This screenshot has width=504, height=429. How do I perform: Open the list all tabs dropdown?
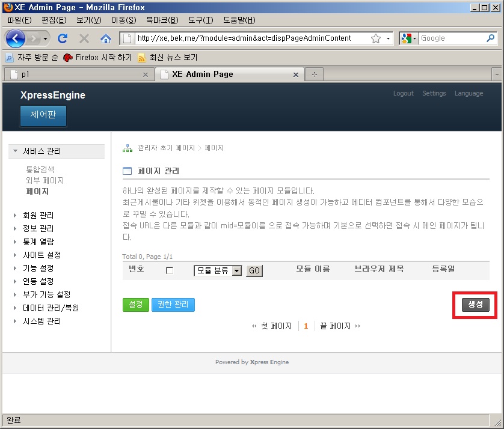pos(497,75)
